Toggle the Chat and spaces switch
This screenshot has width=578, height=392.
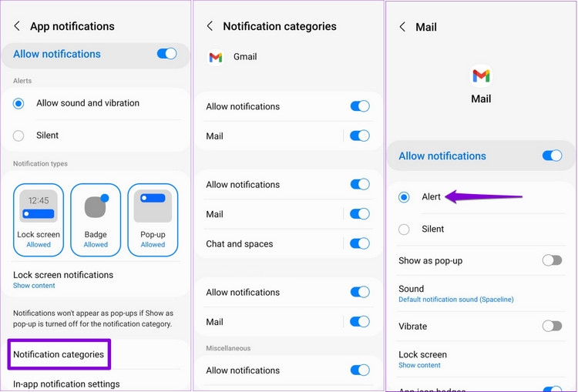point(360,243)
